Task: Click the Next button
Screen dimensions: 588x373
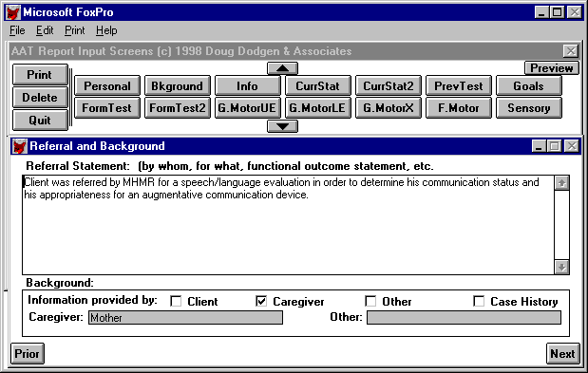Action: click(x=562, y=353)
